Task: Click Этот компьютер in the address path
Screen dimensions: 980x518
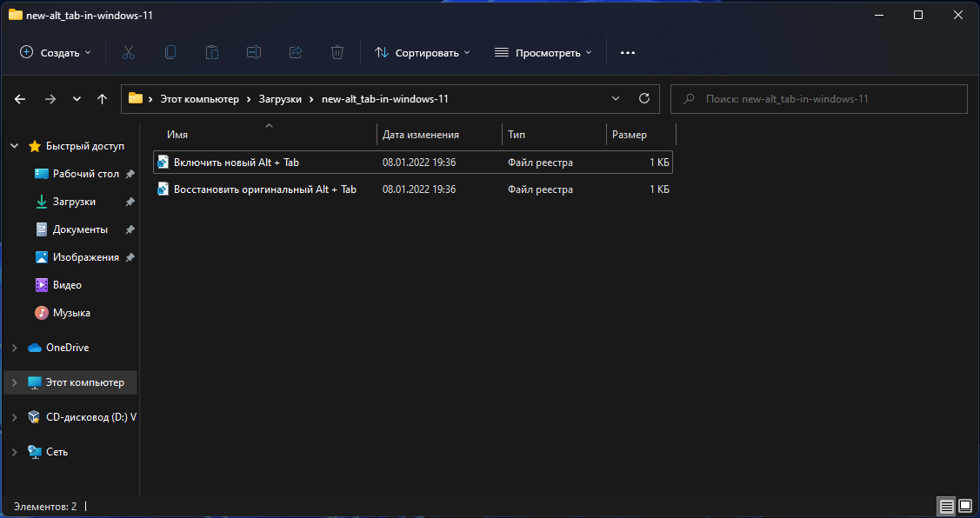Action: pyautogui.click(x=200, y=99)
